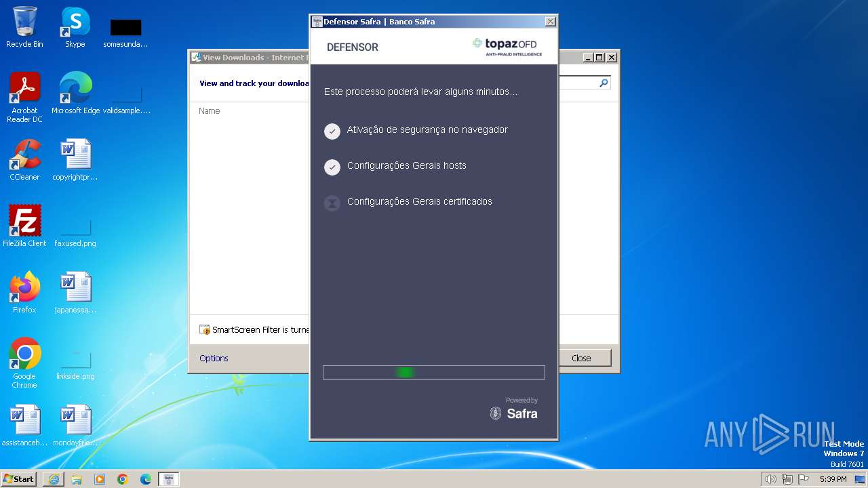The width and height of the screenshot is (868, 488).
Task: Click the clock showing 5:39 PM
Action: (x=833, y=479)
